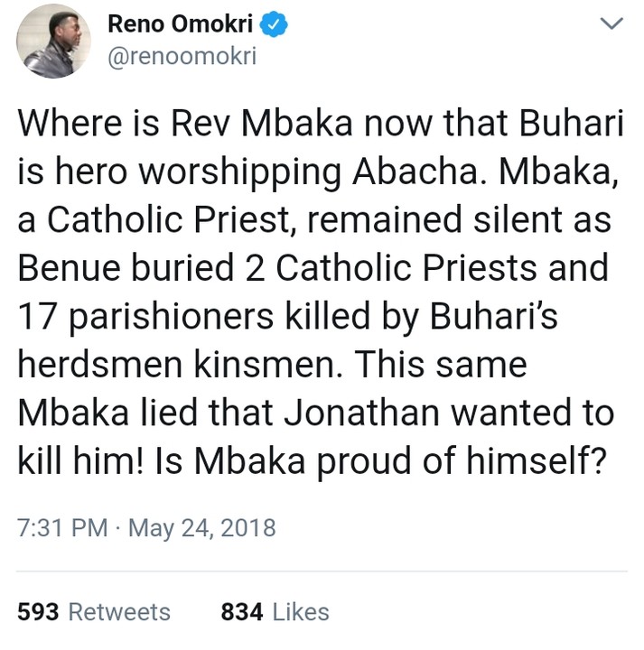Screen dimensions: 644x650
Task: View the "593 Retweets" list
Action: (94, 612)
